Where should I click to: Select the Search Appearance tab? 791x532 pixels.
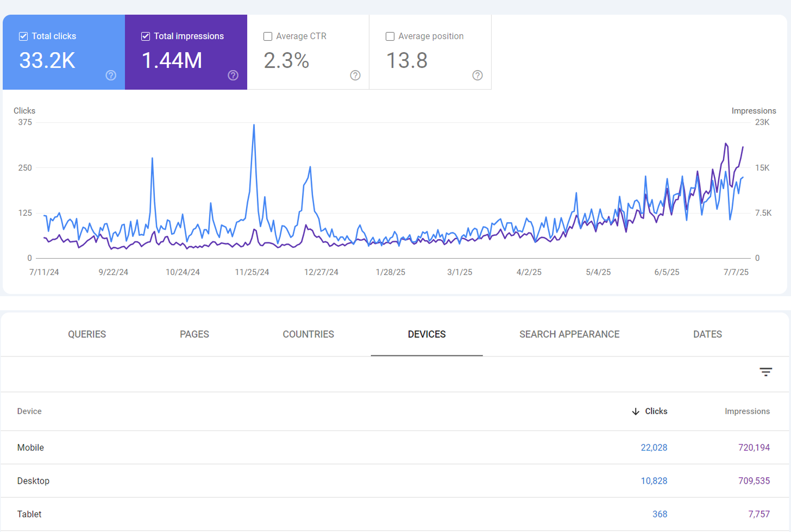tap(569, 334)
